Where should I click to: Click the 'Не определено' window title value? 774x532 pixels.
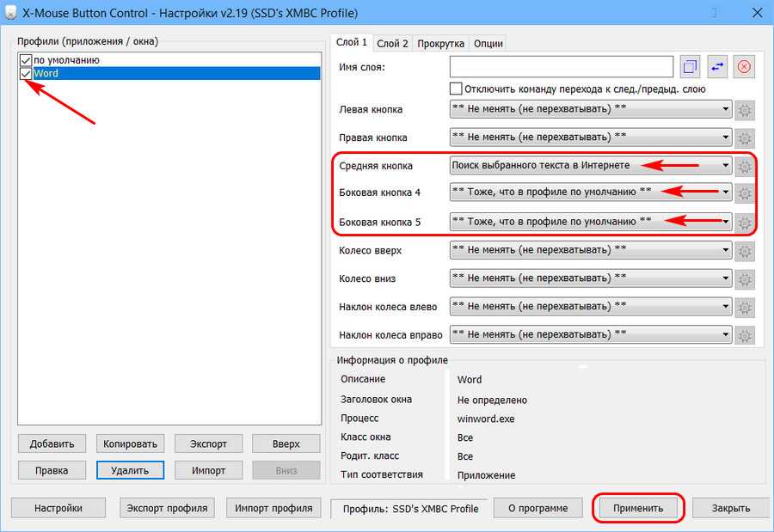point(492,401)
